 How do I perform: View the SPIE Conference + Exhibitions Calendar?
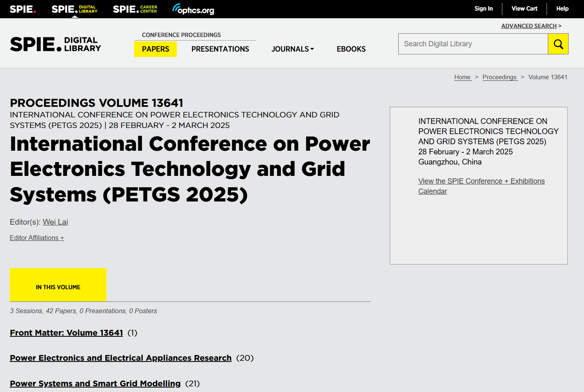point(482,186)
